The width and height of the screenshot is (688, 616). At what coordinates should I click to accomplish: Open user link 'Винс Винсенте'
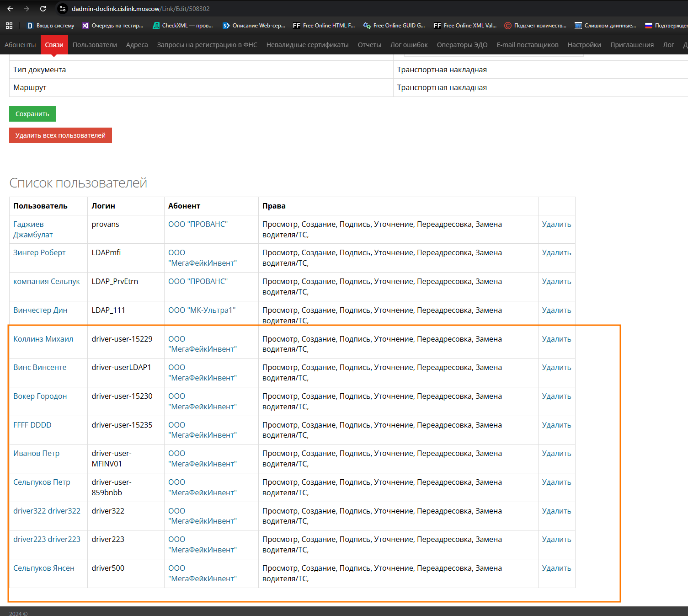pyautogui.click(x=40, y=367)
